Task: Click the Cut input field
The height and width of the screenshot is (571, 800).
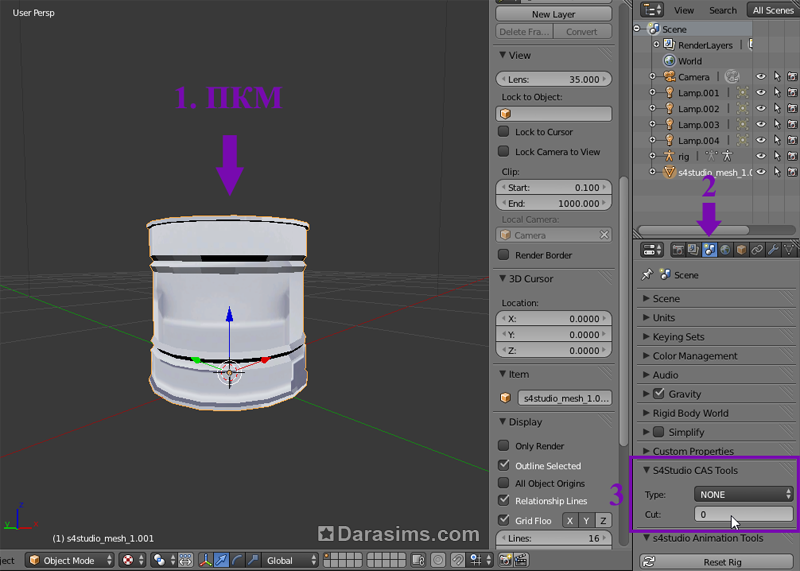Action: pos(743,514)
